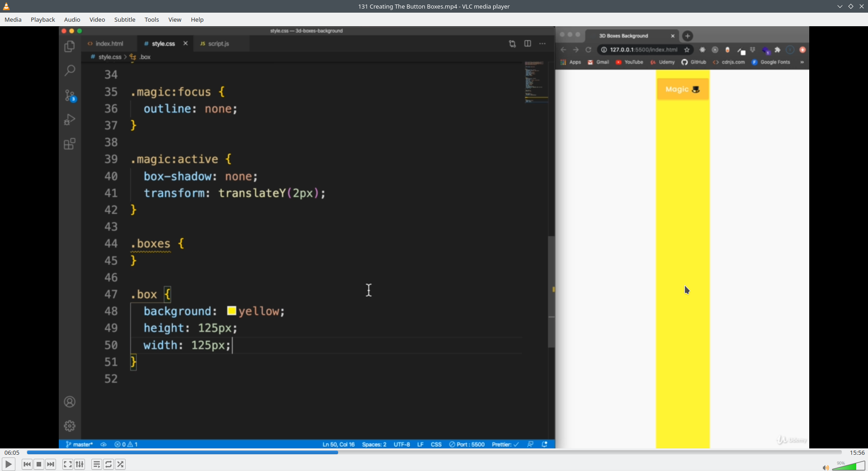868x471 pixels.
Task: Open errors and warnings in status bar
Action: pos(126,444)
